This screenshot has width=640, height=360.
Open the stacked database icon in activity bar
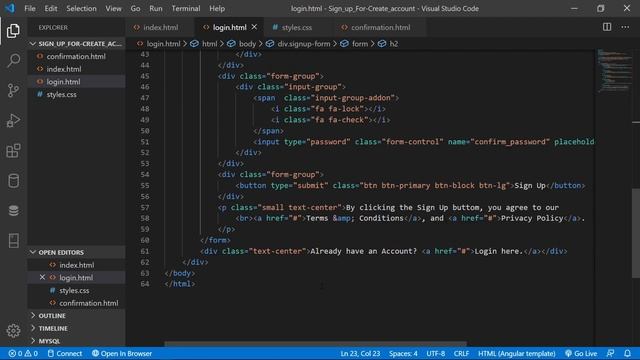pyautogui.click(x=13, y=211)
